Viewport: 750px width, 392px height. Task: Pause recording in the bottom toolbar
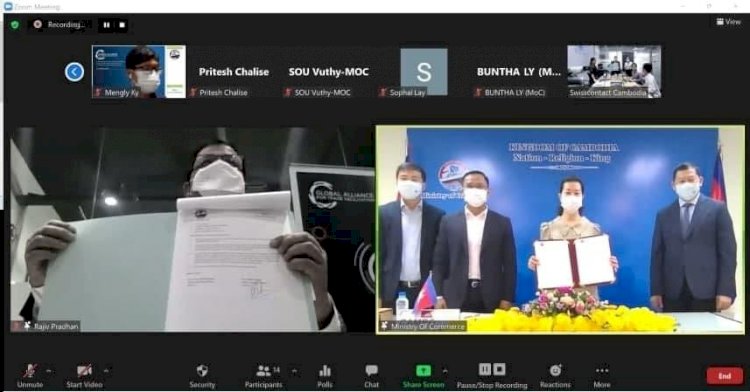[x=485, y=369]
